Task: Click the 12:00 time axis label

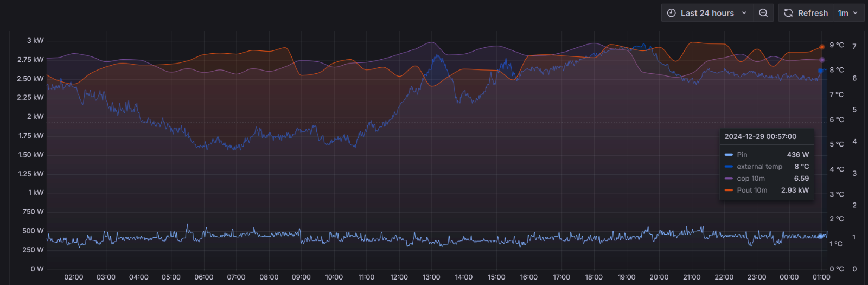Action: coord(399,277)
